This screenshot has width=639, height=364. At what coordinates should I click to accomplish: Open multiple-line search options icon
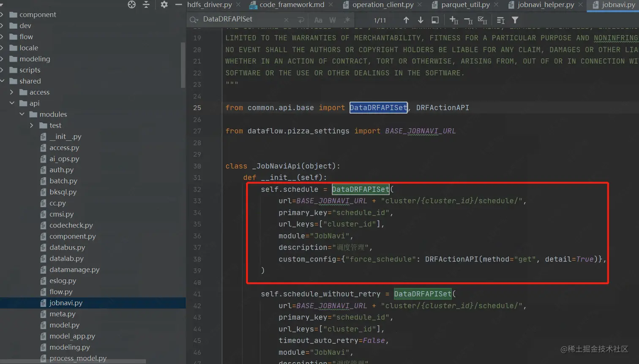pyautogui.click(x=501, y=20)
